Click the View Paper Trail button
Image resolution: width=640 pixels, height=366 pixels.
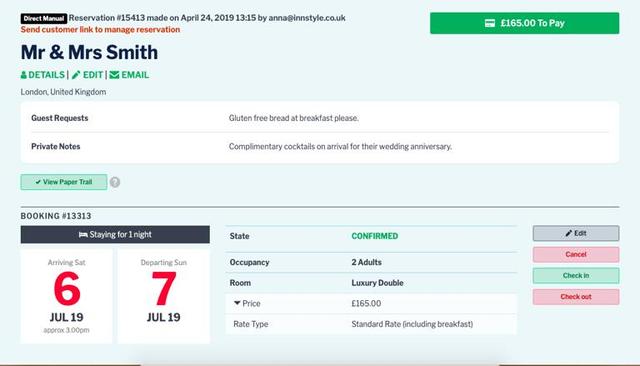[64, 182]
